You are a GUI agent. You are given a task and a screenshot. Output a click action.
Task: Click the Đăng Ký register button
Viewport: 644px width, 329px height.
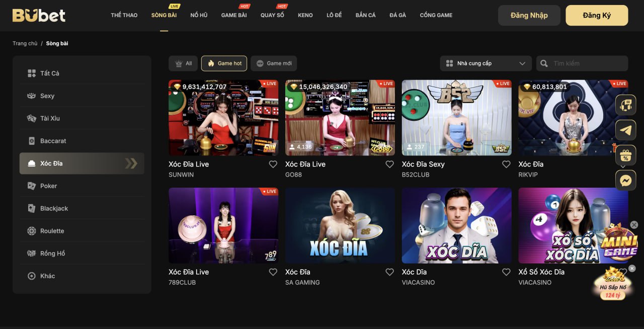coord(597,15)
